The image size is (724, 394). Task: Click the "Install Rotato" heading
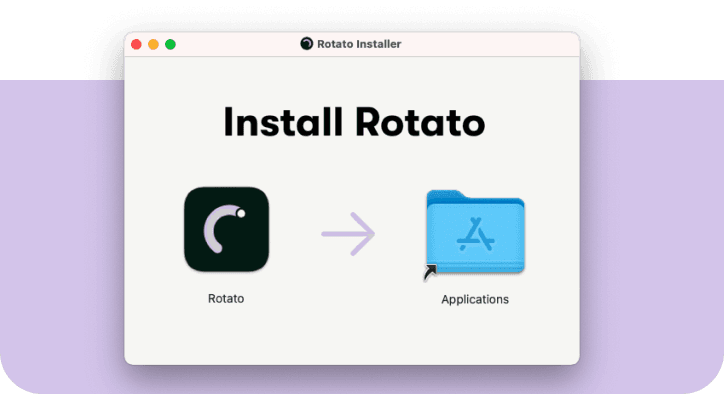[354, 122]
